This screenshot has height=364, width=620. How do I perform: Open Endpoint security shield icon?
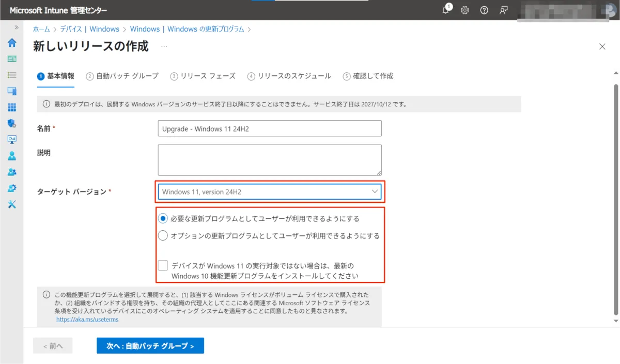point(12,123)
